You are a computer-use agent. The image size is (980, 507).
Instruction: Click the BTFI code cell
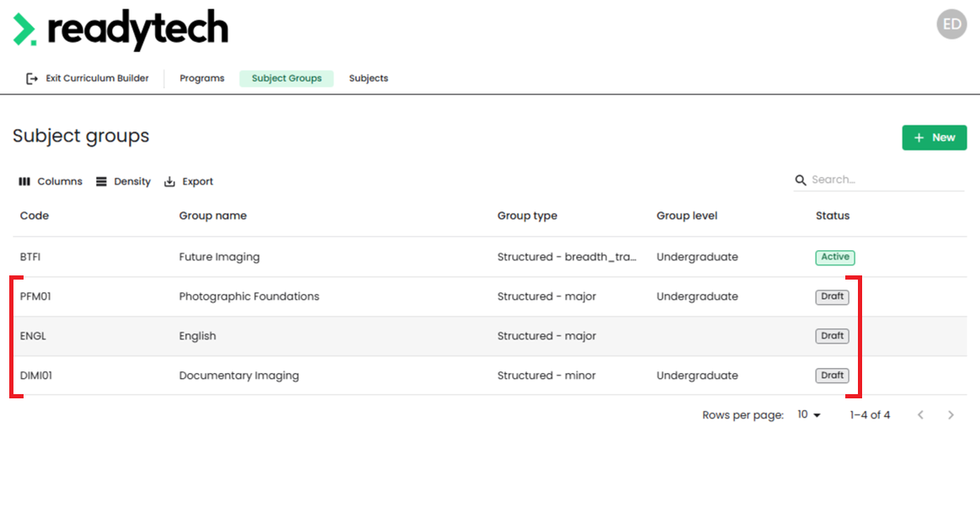tap(30, 257)
